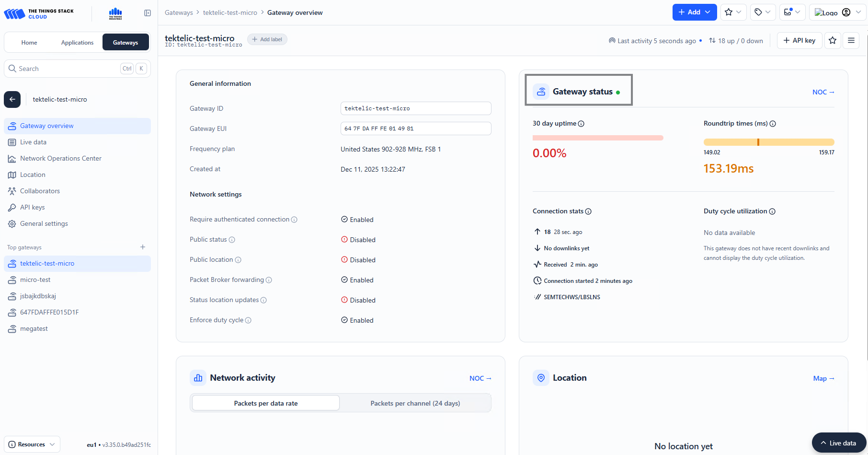
Task: Click the roundtrip times range bar
Action: (x=769, y=141)
